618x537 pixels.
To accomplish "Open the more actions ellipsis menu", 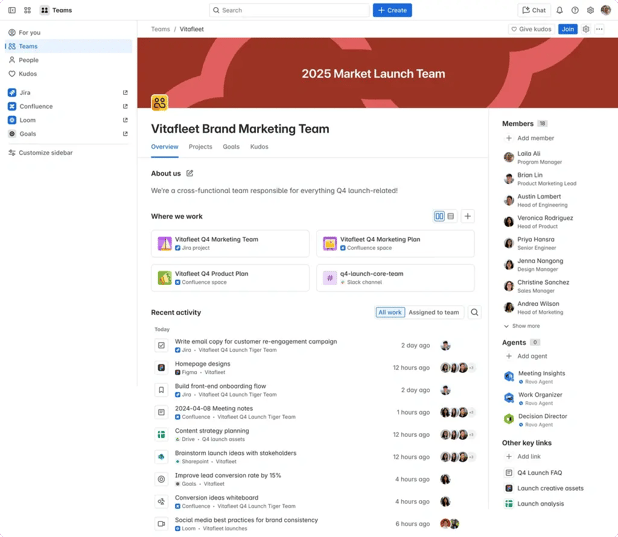I will pos(599,29).
